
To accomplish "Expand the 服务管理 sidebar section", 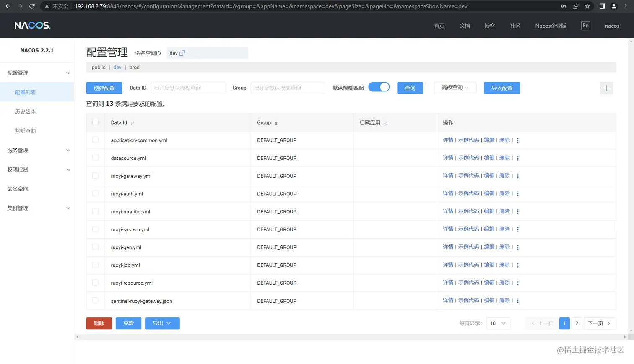I will (37, 150).
